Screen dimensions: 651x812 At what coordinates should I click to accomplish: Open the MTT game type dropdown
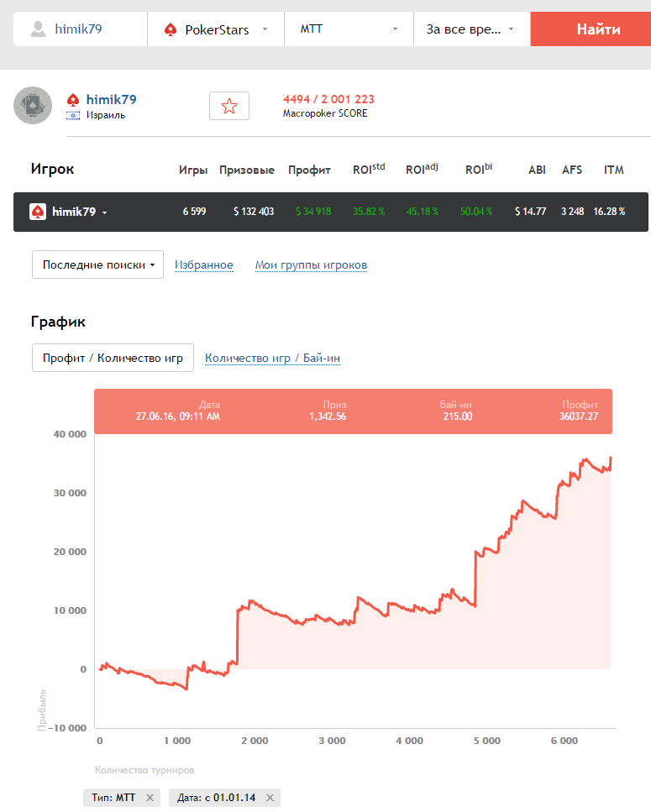click(x=349, y=29)
